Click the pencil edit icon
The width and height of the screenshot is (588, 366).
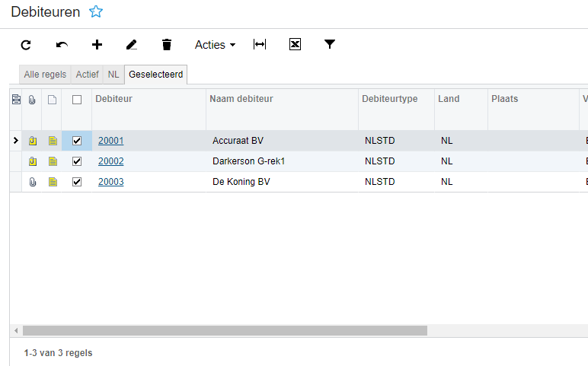[x=132, y=45]
